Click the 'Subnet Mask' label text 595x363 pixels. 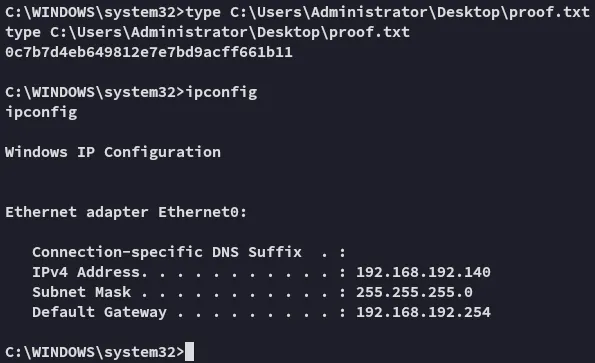[82, 292]
